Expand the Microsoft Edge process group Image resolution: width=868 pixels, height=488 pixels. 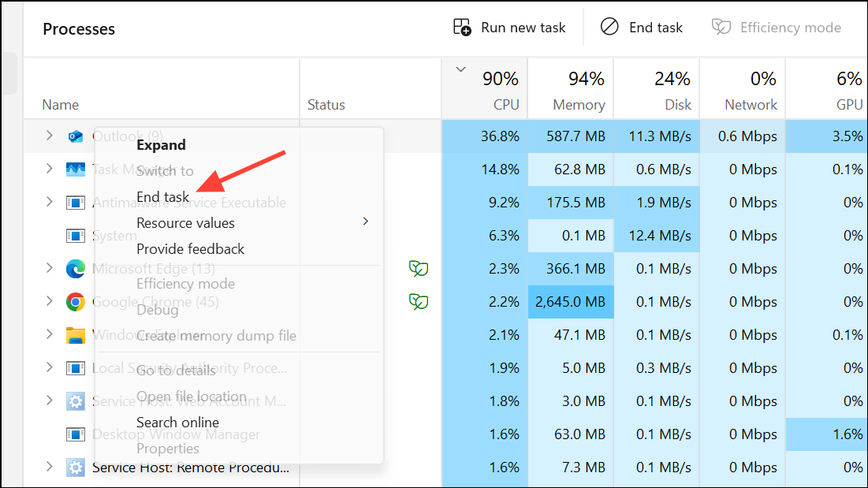click(x=50, y=269)
